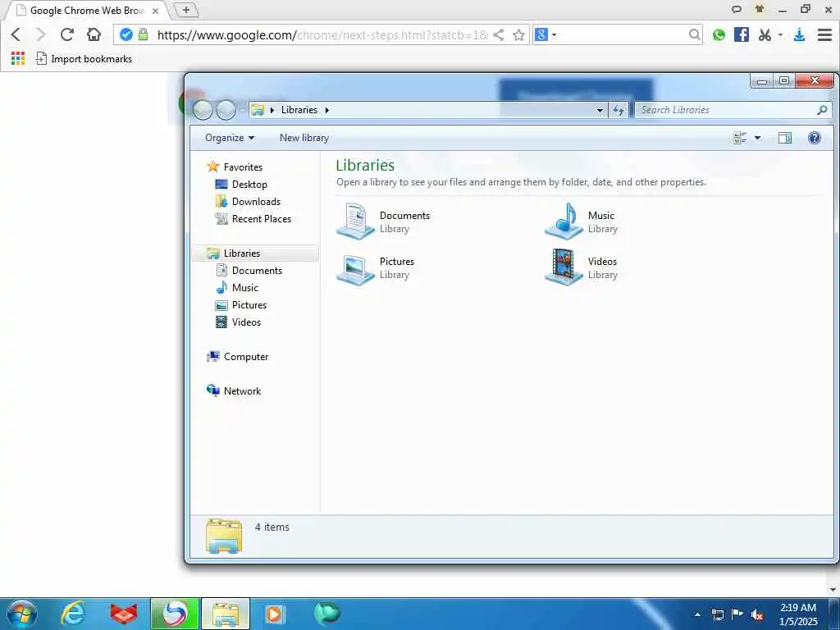
Task: Open the red fox app on taskbar
Action: pos(123,614)
